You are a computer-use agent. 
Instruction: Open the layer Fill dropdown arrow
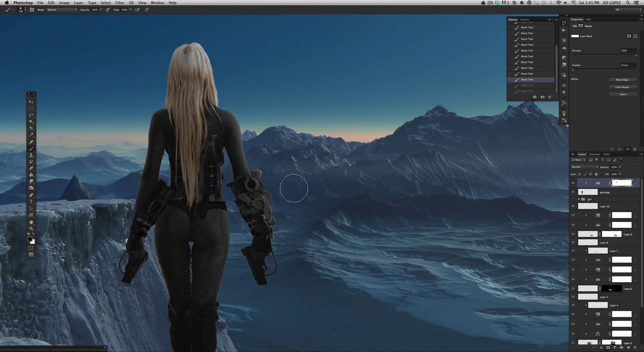tap(620, 174)
